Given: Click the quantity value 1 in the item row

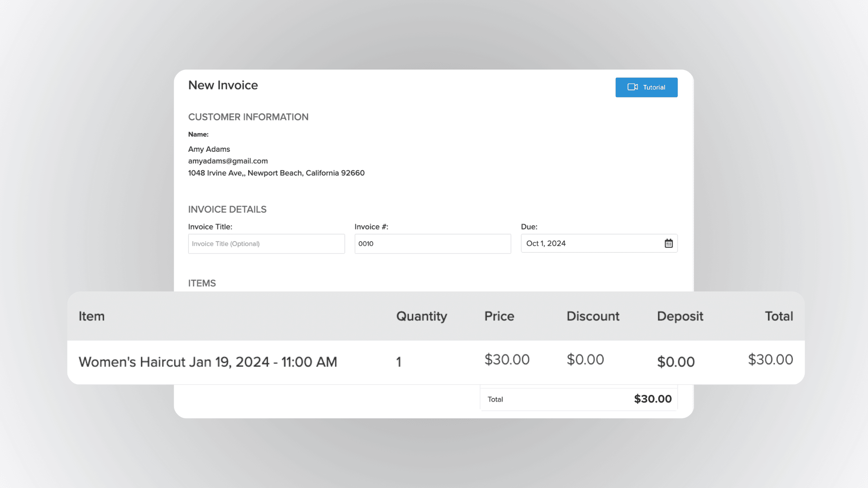Looking at the screenshot, I should pyautogui.click(x=398, y=361).
